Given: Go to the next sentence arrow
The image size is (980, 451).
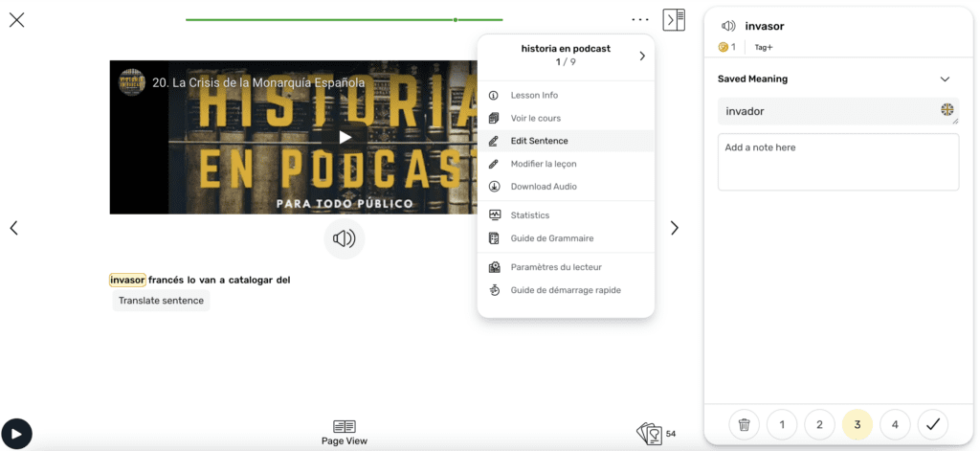Looking at the screenshot, I should pyautogui.click(x=674, y=228).
